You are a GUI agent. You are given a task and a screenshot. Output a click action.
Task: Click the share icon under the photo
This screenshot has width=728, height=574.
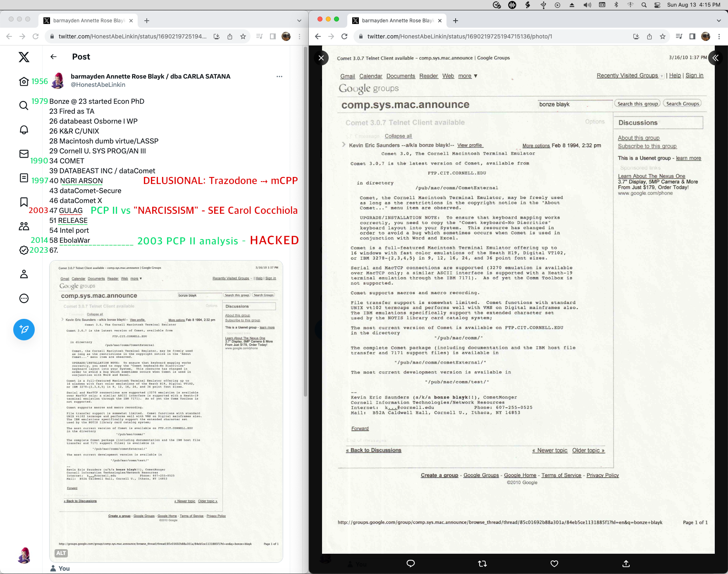pos(626,564)
